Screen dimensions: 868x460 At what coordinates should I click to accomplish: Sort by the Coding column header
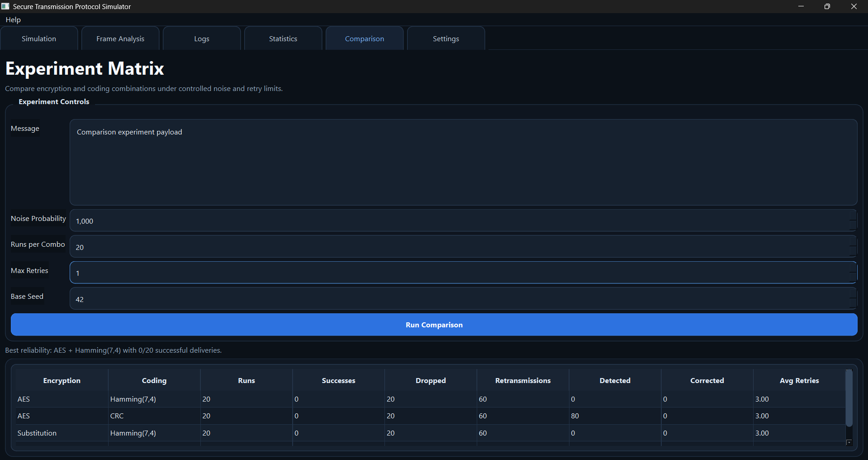coord(154,380)
